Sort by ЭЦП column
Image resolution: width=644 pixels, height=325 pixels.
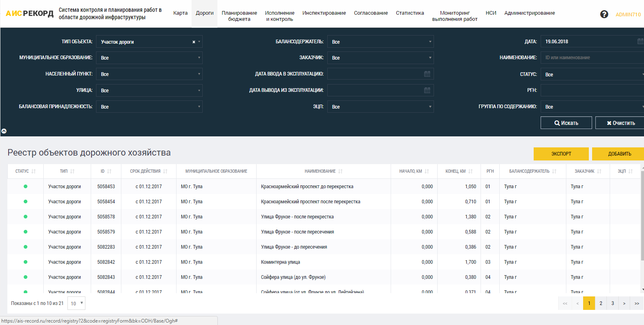631,171
